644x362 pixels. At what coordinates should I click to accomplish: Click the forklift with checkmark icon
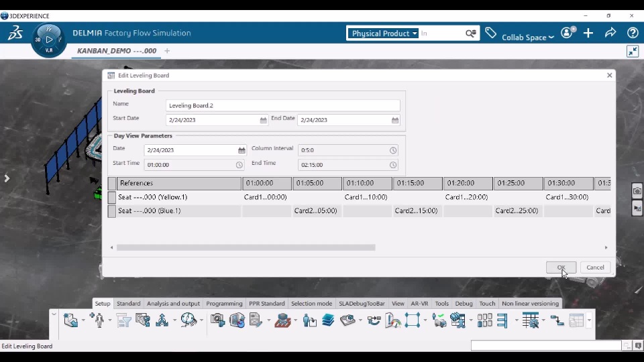[x=439, y=320]
